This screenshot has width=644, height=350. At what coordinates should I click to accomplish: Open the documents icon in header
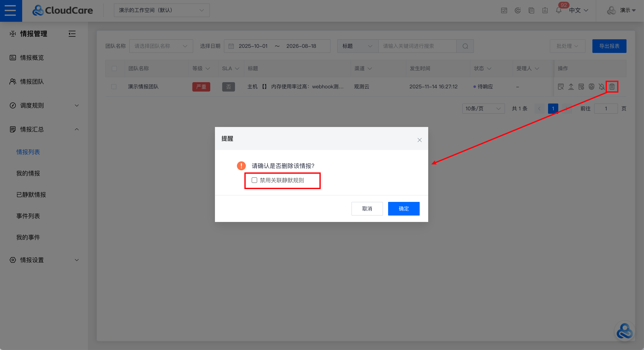531,10
